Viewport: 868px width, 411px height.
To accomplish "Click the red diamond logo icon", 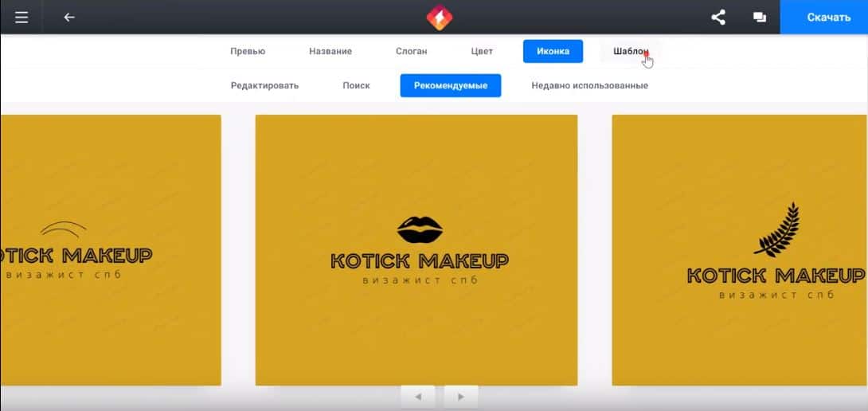I will click(439, 17).
